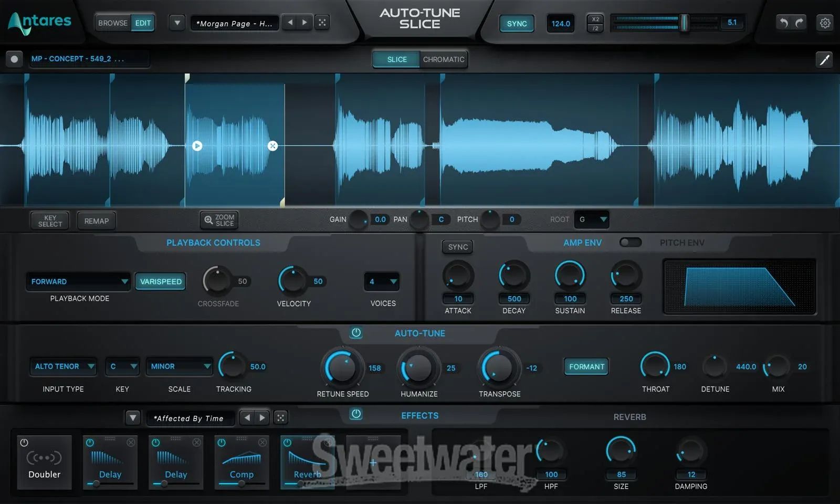Image resolution: width=840 pixels, height=504 pixels.
Task: Randomize effects with lower dice icon
Action: [280, 418]
